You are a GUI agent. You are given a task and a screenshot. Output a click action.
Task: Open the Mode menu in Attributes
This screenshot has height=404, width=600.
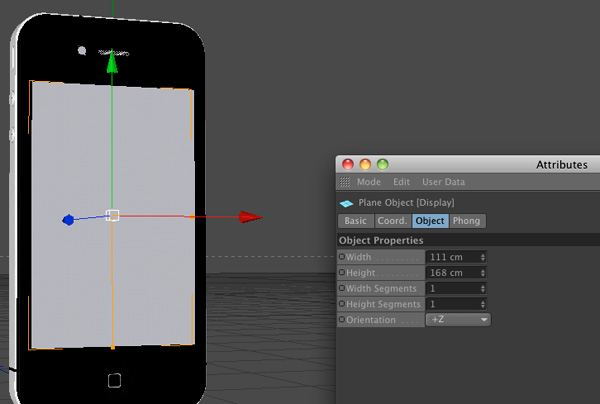(368, 182)
